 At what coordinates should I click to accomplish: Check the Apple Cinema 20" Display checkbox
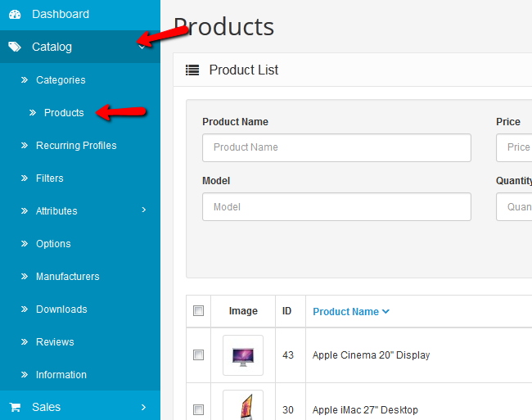198,355
